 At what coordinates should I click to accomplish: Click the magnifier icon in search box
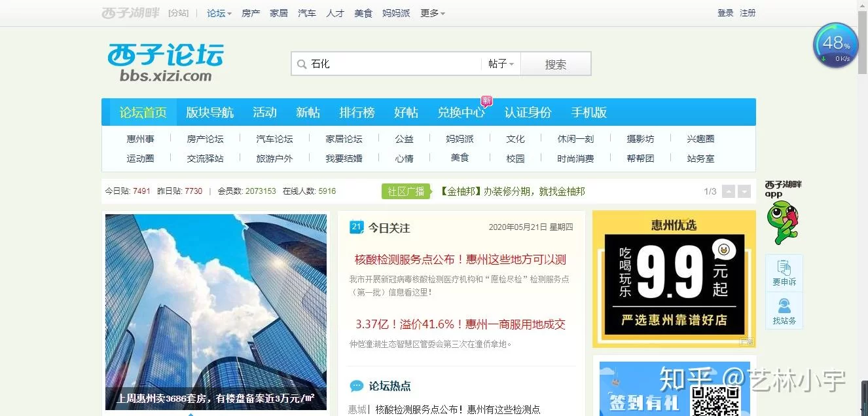[x=302, y=64]
